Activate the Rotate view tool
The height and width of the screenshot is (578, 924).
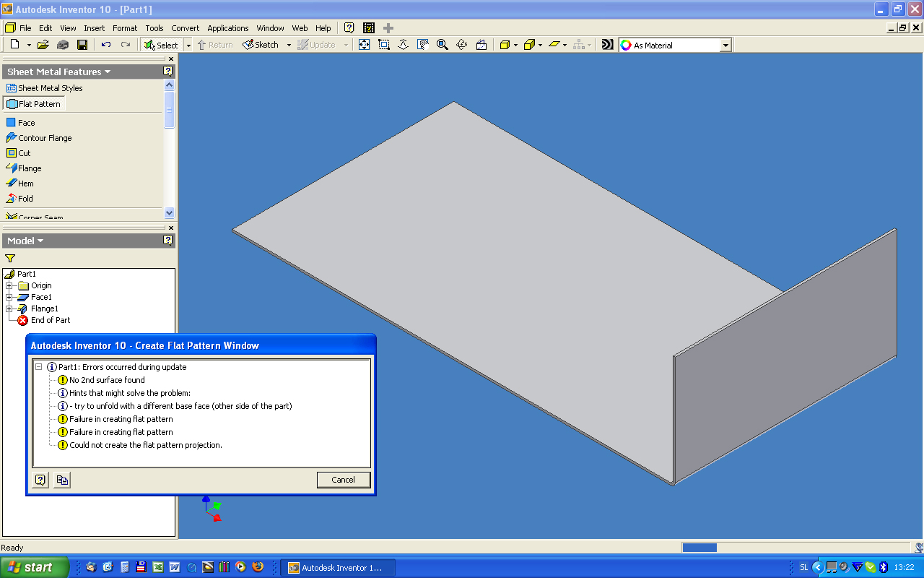coord(462,45)
